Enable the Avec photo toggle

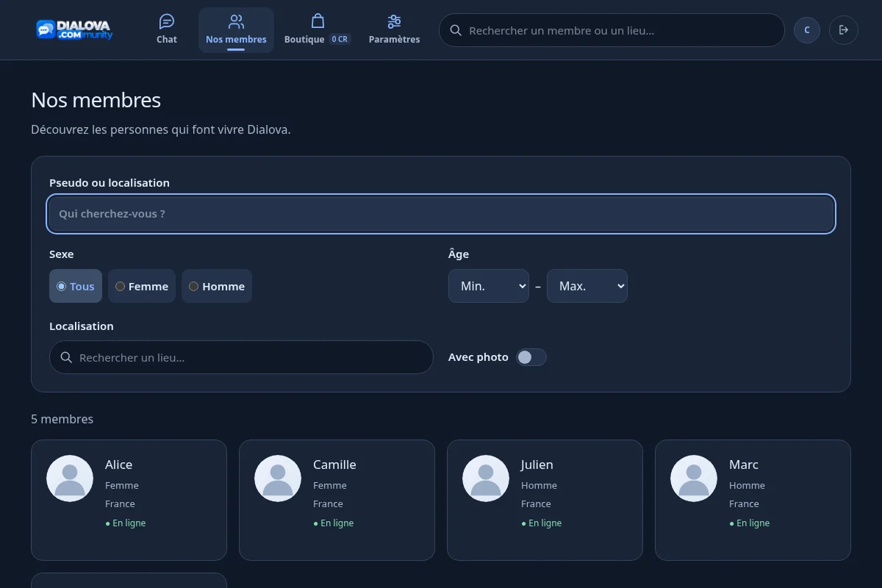tap(531, 357)
